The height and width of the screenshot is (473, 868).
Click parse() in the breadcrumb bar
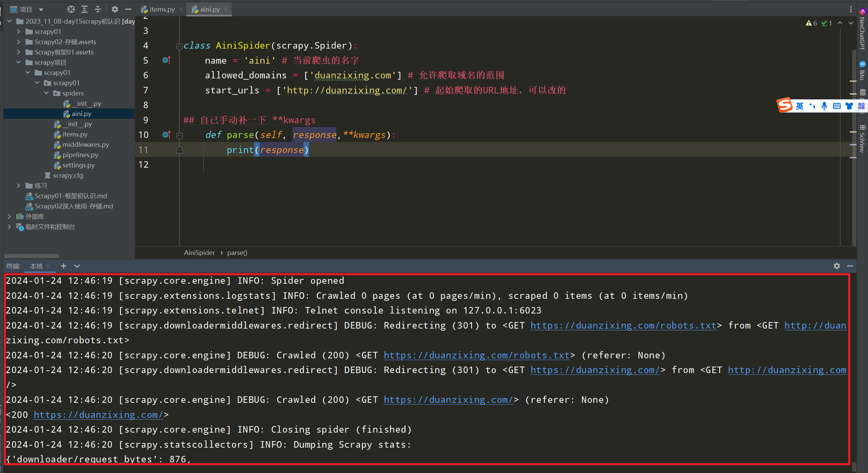click(237, 253)
